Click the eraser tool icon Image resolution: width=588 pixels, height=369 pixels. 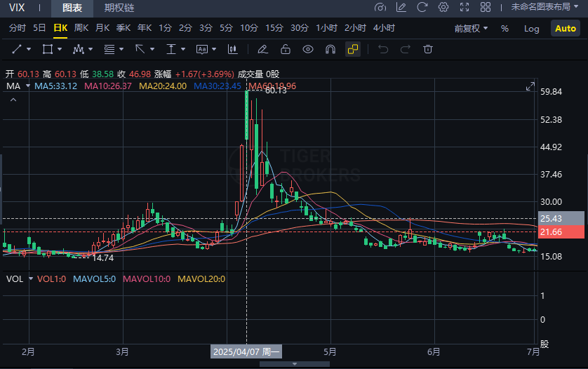[262, 49]
